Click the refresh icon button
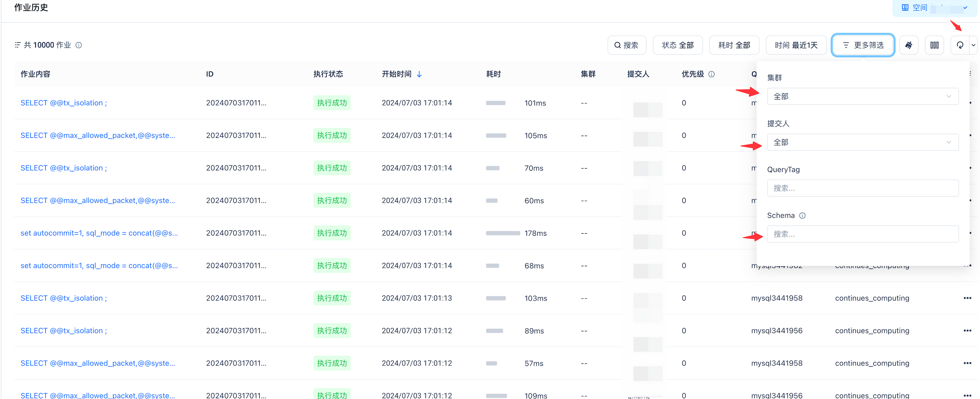 pyautogui.click(x=959, y=45)
